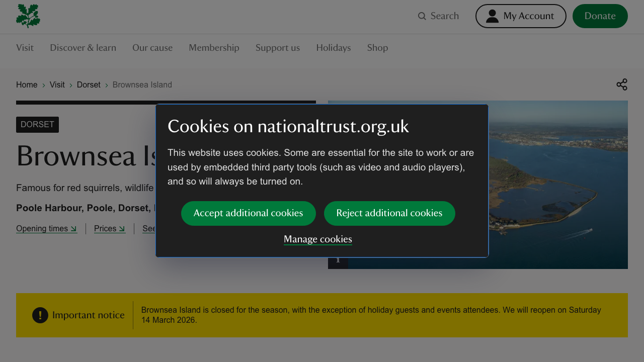Open the Membership menu item
644x362 pixels.
point(214,48)
